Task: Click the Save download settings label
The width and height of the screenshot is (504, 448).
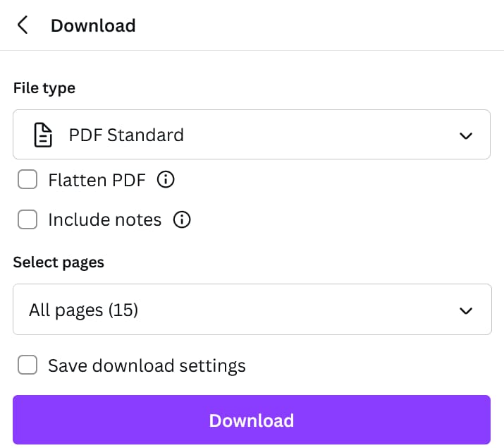Action: tap(147, 365)
